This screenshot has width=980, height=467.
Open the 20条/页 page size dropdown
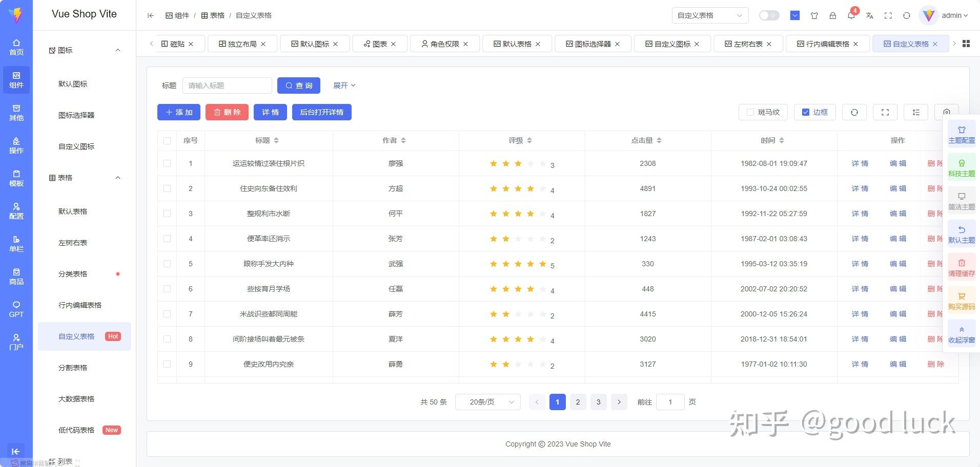click(488, 402)
